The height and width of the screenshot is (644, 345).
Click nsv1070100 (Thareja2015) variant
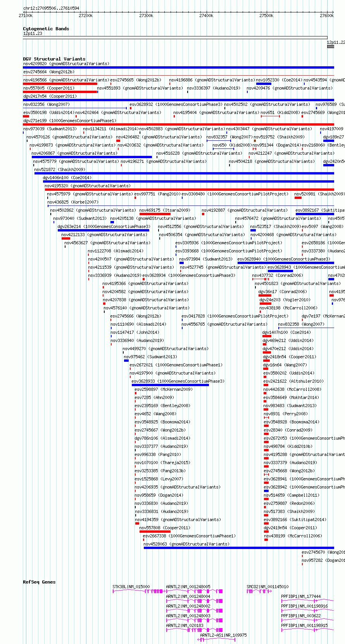pos(163,463)
